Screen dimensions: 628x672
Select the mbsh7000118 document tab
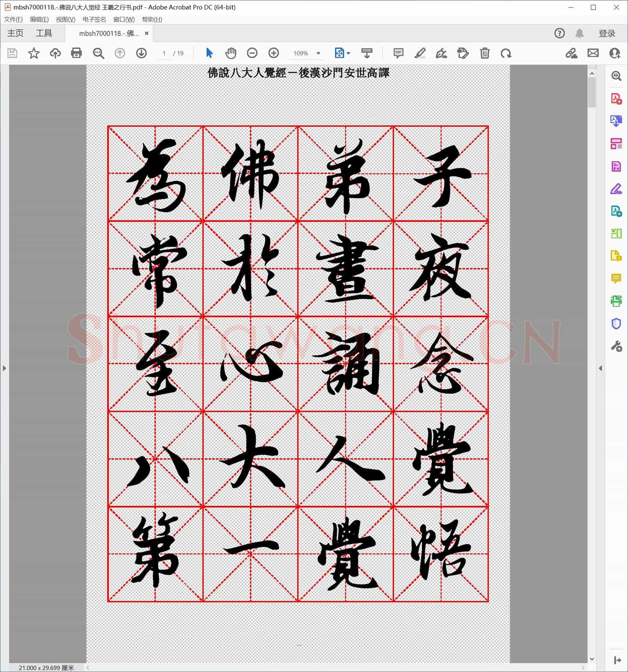click(x=108, y=33)
